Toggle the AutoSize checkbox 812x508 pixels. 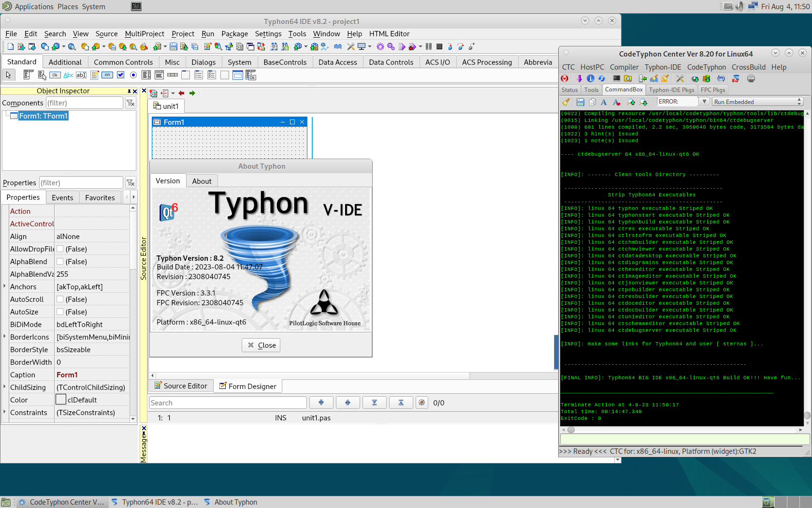[x=60, y=312]
